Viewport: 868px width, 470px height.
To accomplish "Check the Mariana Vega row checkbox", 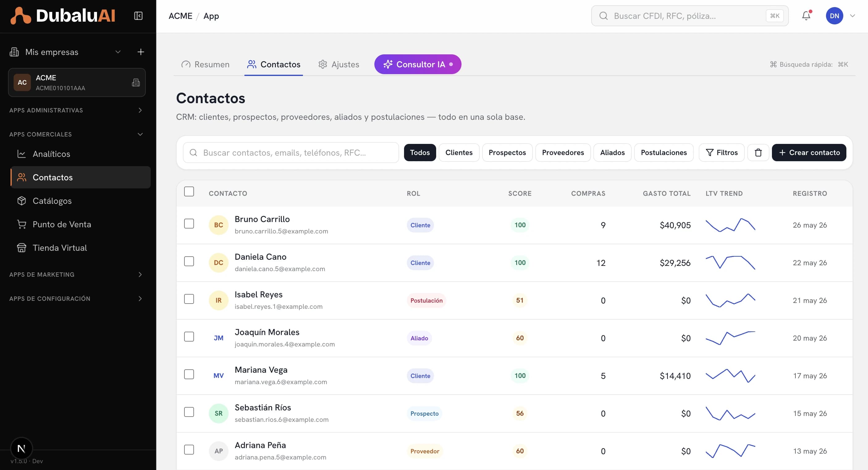I will (x=189, y=374).
